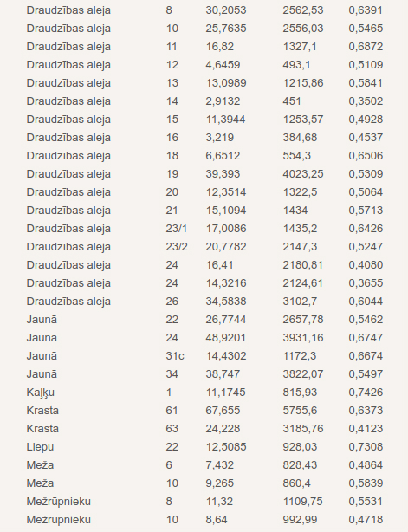The width and height of the screenshot is (408, 532).
Task: Select the value 25,7635 in Draudzības aleja 10 row
Action: click(x=226, y=29)
